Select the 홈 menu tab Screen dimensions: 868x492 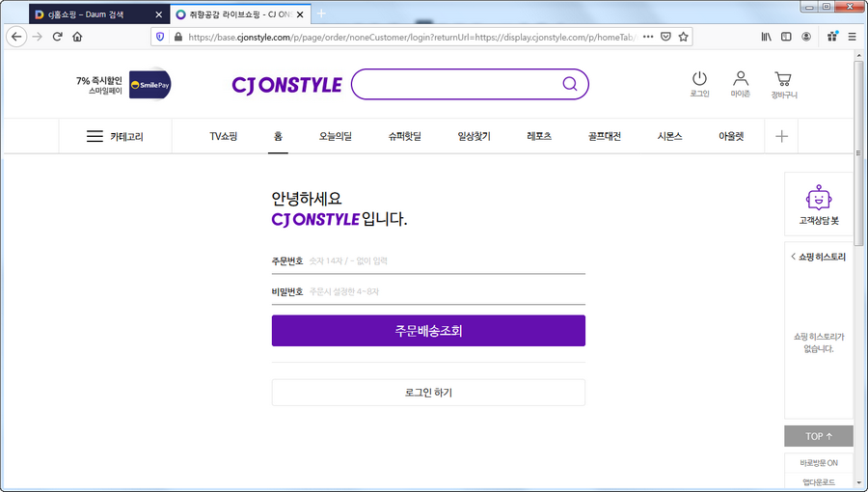click(x=278, y=136)
